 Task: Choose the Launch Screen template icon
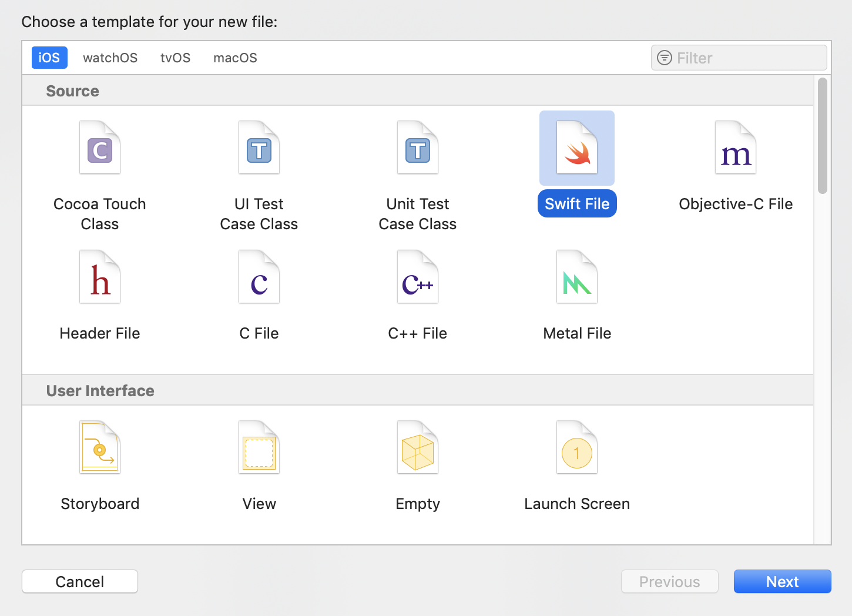pyautogui.click(x=577, y=447)
